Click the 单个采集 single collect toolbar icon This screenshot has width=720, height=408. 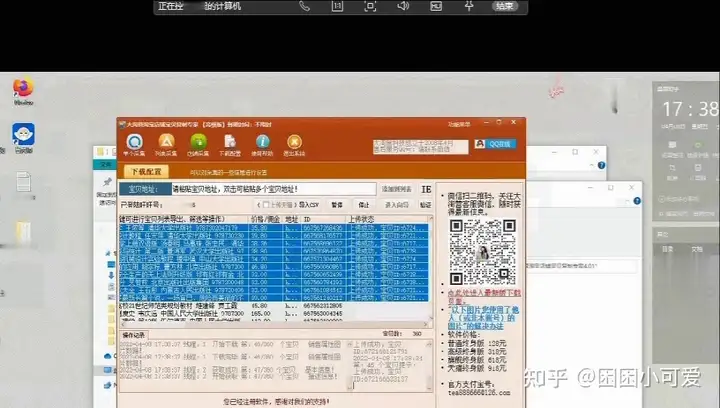[x=134, y=145]
